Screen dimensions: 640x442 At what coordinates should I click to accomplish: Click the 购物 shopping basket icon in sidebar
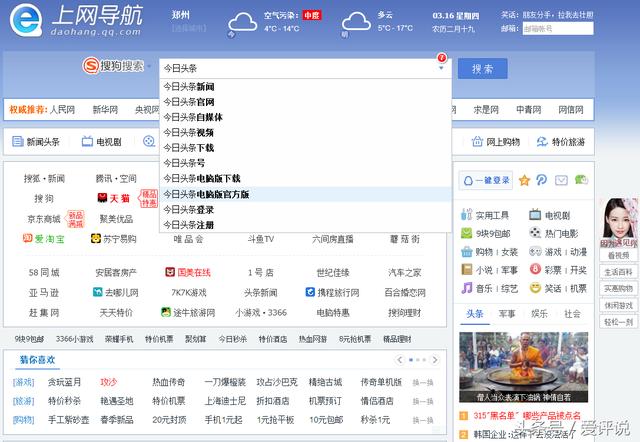point(467,251)
